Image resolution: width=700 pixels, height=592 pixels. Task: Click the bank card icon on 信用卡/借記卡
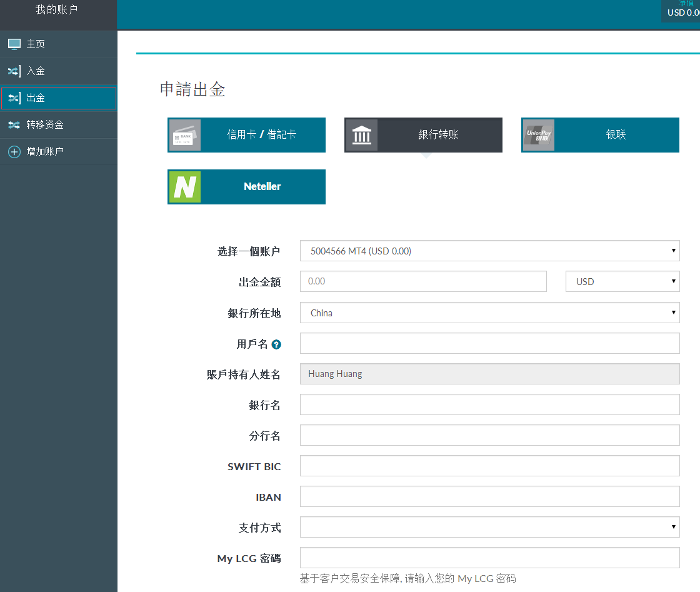click(x=185, y=135)
